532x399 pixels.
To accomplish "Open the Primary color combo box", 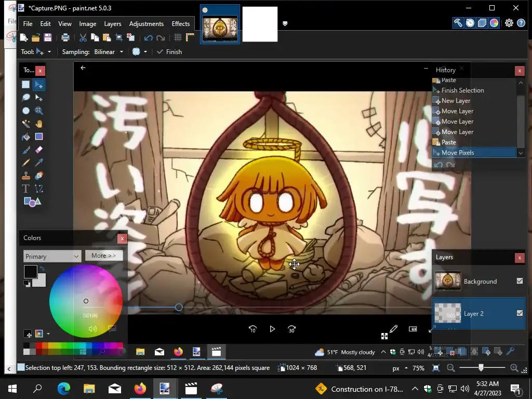I will tap(52, 256).
